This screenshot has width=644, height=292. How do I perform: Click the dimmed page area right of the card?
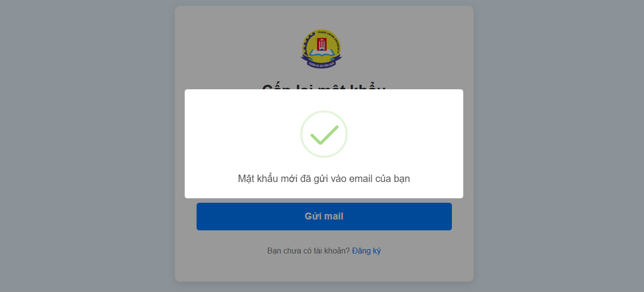558,148
